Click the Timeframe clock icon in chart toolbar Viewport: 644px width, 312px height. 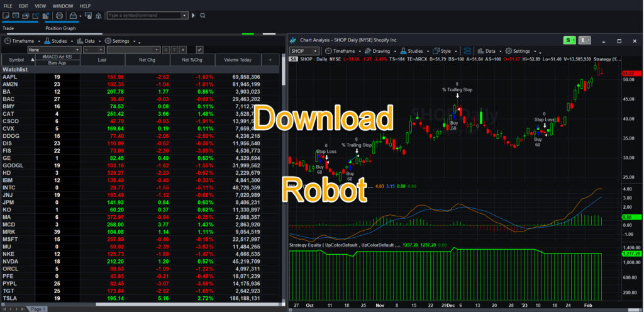click(328, 50)
